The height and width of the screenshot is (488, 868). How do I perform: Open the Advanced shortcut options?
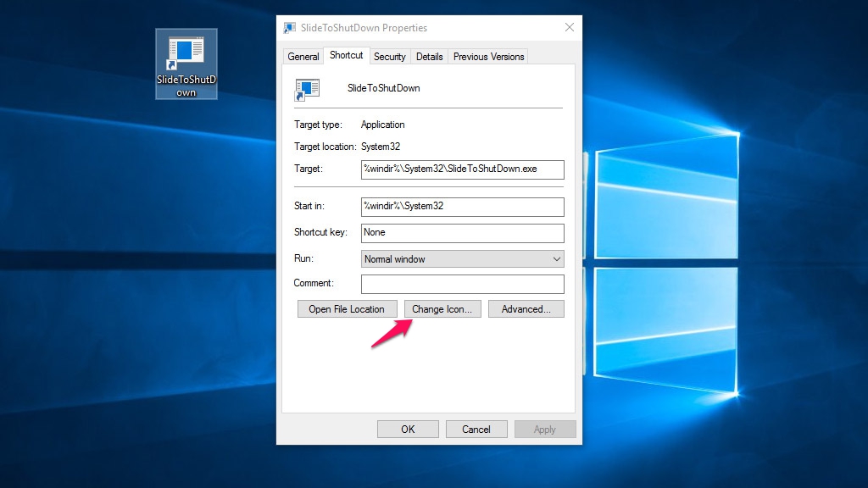point(526,309)
